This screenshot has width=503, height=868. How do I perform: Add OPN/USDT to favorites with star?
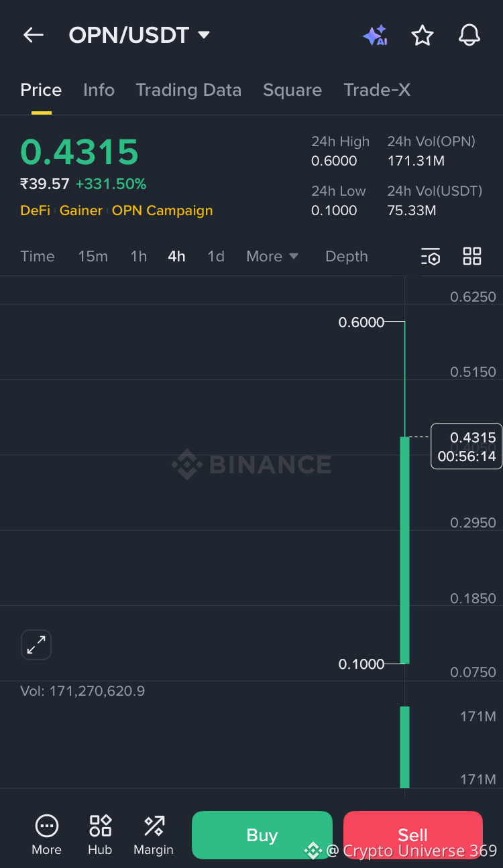click(x=423, y=35)
